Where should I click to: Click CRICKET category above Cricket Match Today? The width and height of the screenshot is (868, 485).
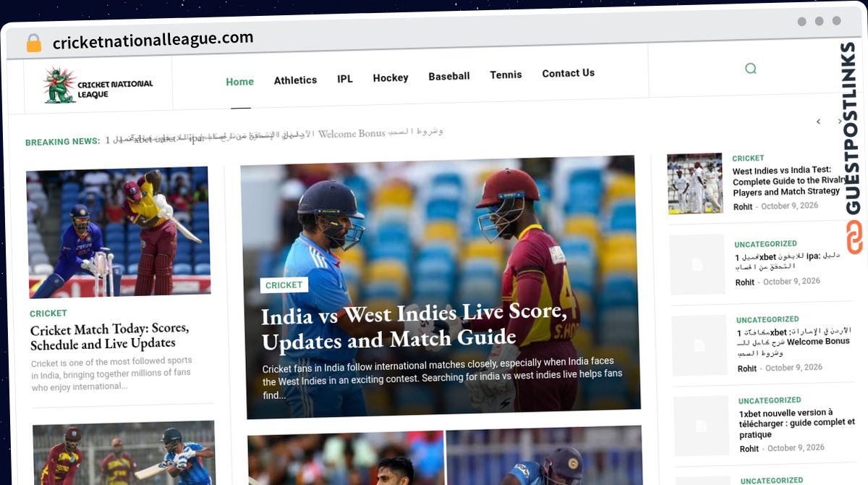tap(48, 313)
